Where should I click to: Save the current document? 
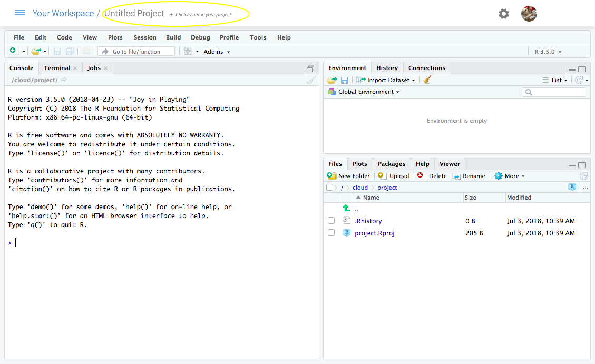pyautogui.click(x=56, y=51)
